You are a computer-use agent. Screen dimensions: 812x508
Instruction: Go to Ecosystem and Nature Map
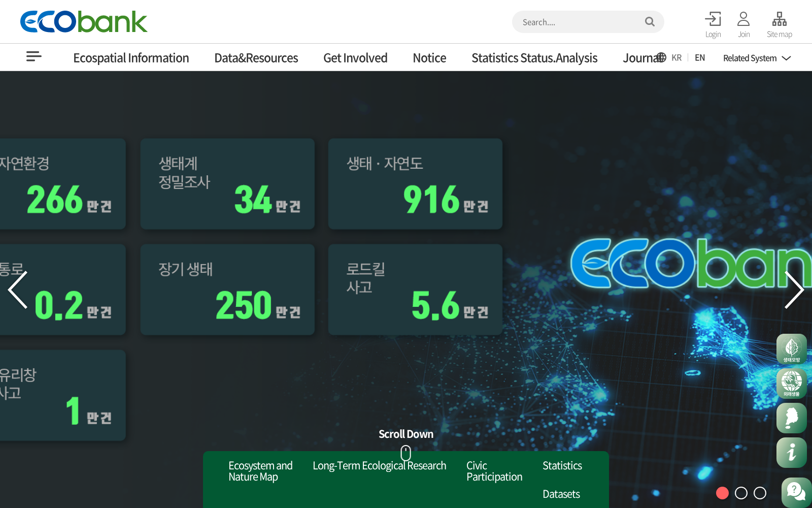[260, 471]
